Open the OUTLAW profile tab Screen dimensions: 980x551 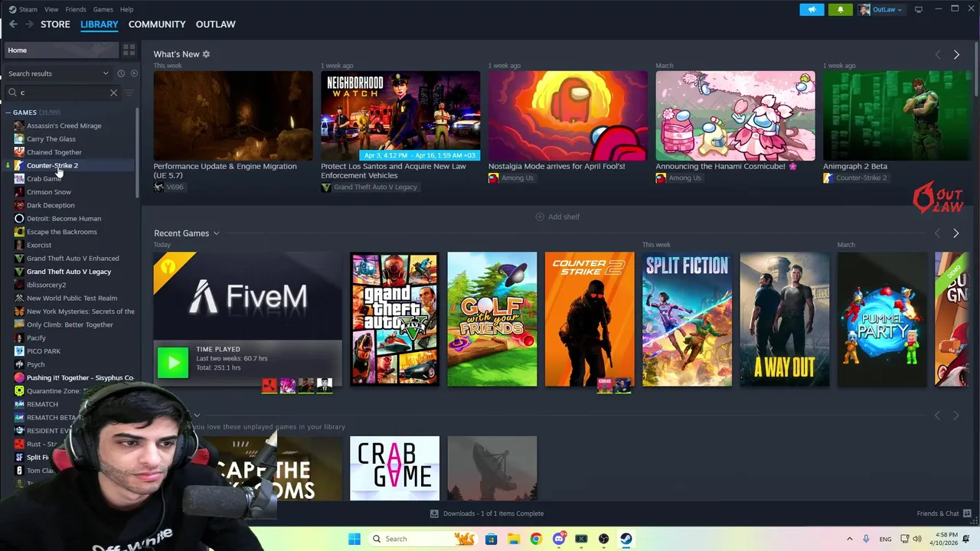pos(216,24)
